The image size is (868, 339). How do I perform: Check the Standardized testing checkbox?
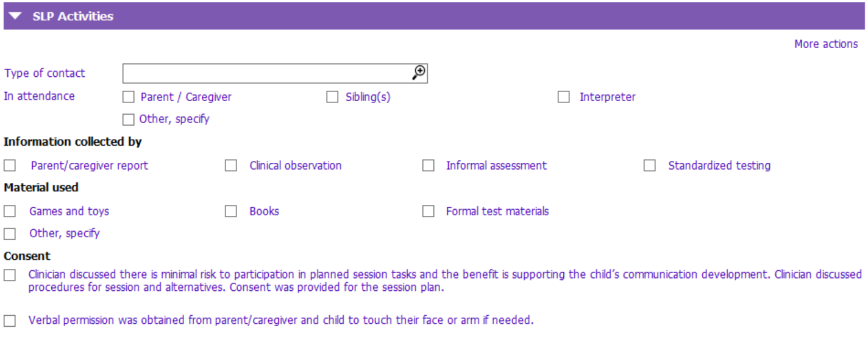650,165
